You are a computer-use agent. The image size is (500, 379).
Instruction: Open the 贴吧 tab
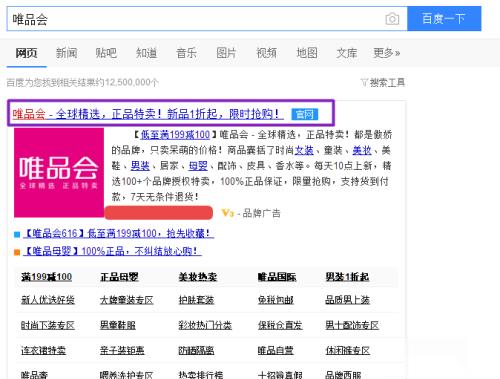click(106, 53)
